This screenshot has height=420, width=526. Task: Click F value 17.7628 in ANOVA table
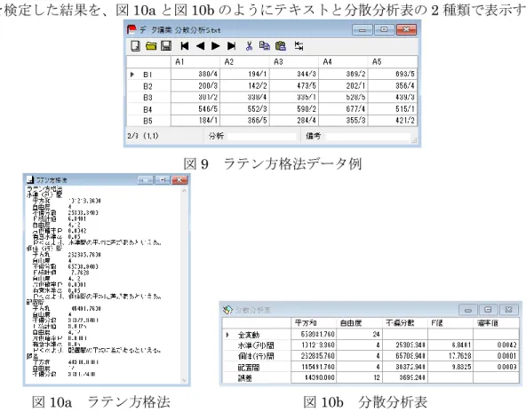[x=450, y=356]
